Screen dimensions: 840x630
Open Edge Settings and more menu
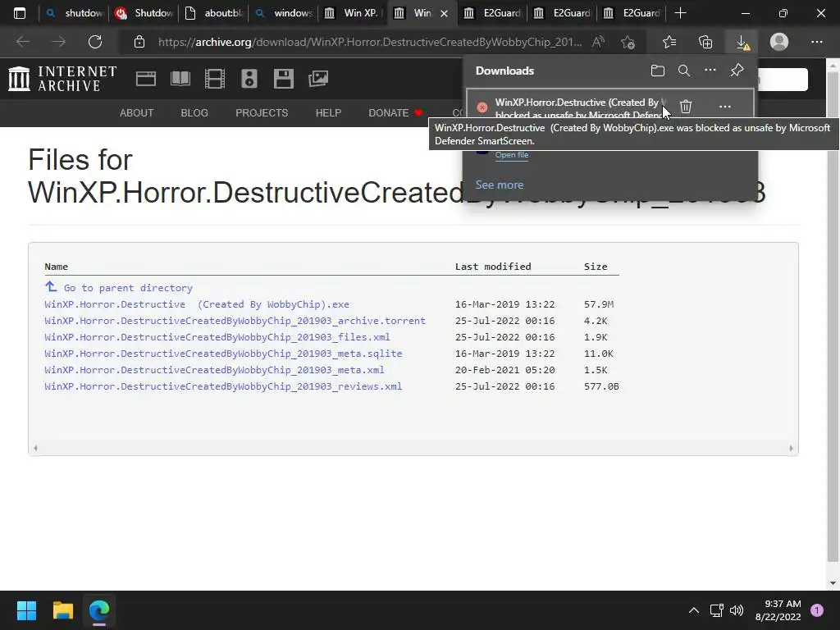(816, 42)
